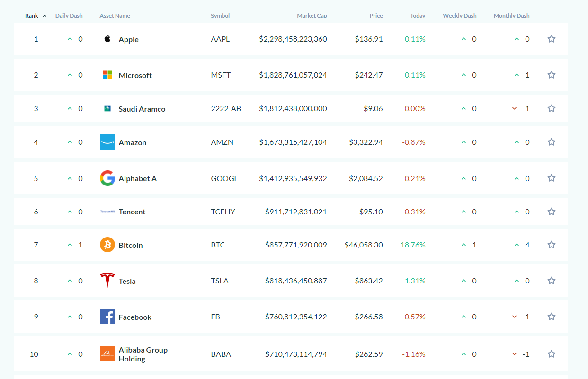Open the Apple asset page
588x379 pixels.
click(x=129, y=39)
